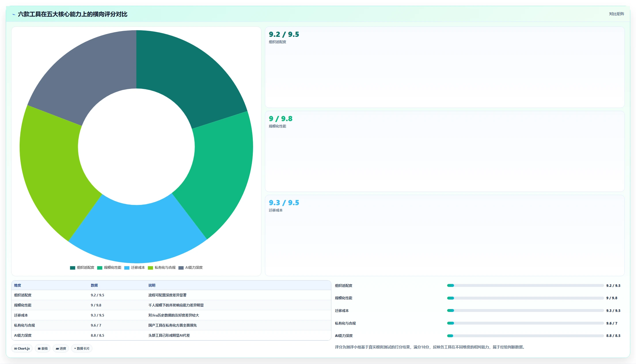636x364 pixels.
Task: Click the 9.6 / 7 value right of the progress bar
Action: click(612, 323)
